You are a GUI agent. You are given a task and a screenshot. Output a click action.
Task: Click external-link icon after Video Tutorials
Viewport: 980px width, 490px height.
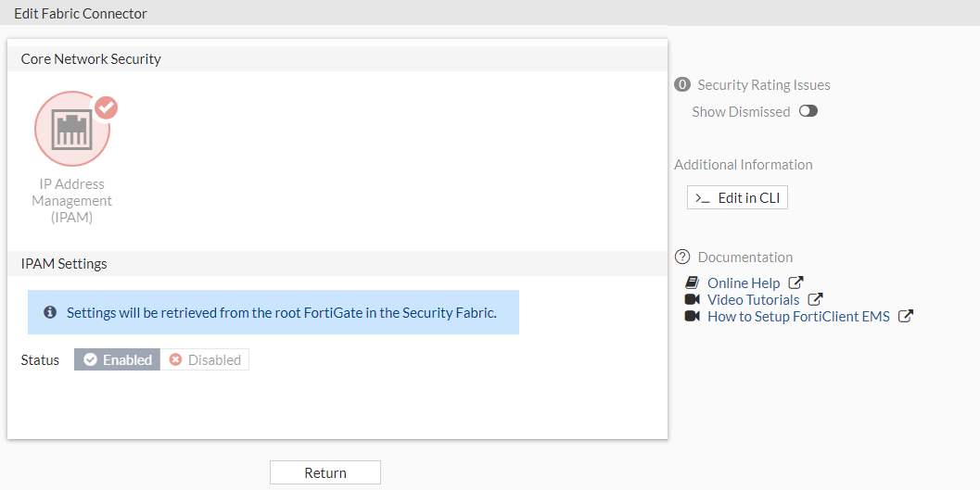coord(815,299)
